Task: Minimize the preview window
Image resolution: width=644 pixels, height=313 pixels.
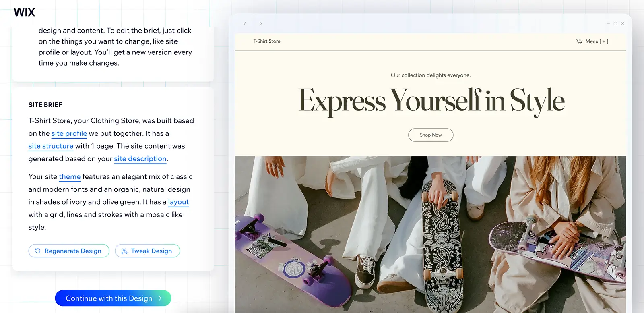Action: tap(608, 23)
